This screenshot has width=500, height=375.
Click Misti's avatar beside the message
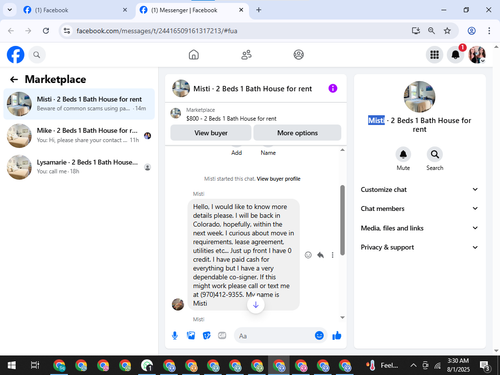(178, 304)
